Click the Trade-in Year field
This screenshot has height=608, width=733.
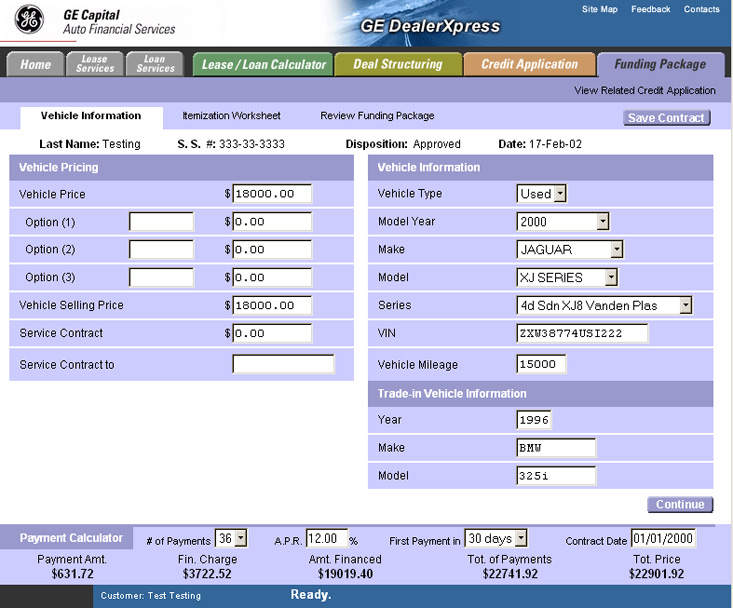coord(533,420)
